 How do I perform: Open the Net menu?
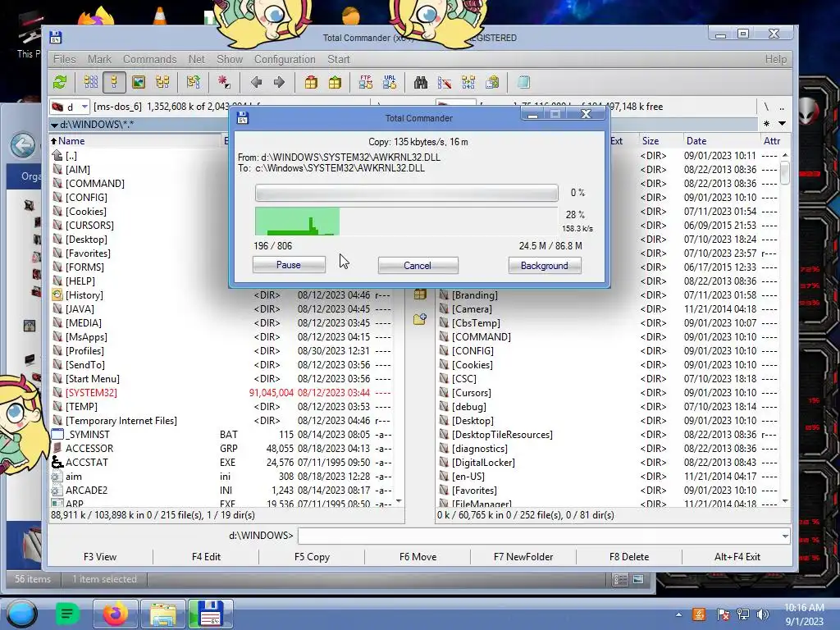click(x=196, y=59)
